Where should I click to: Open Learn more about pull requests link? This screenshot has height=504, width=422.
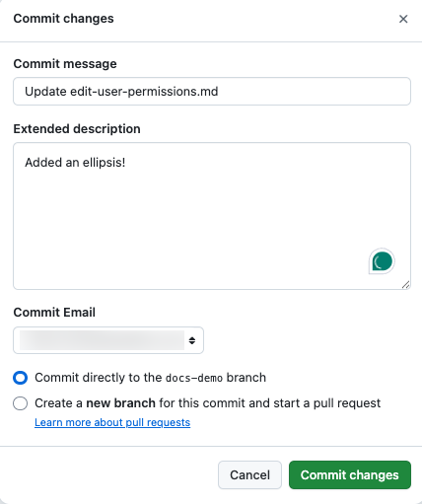pos(112,422)
